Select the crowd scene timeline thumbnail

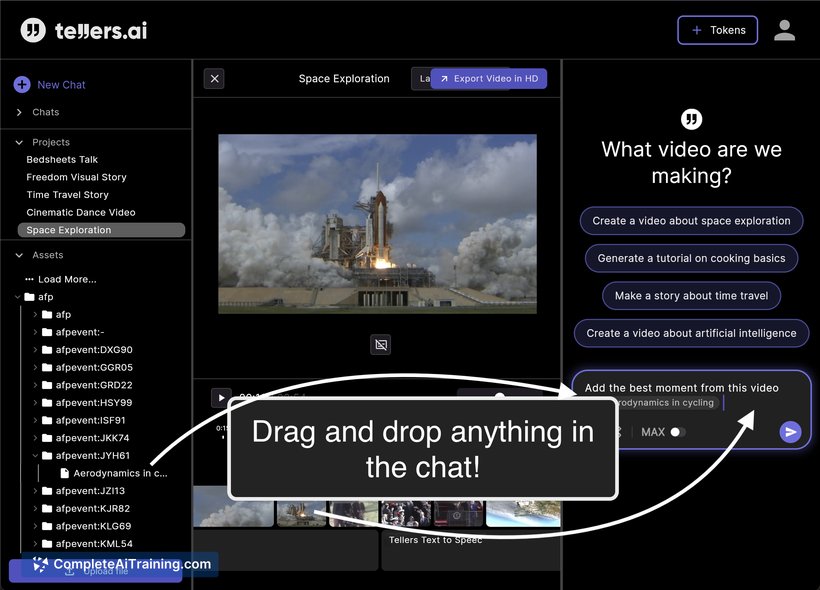click(x=405, y=514)
